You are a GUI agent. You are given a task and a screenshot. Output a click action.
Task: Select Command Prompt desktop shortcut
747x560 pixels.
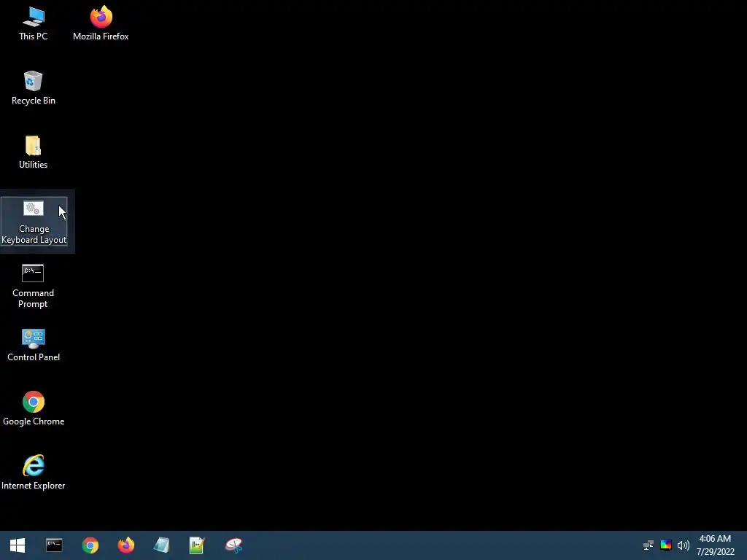point(33,286)
